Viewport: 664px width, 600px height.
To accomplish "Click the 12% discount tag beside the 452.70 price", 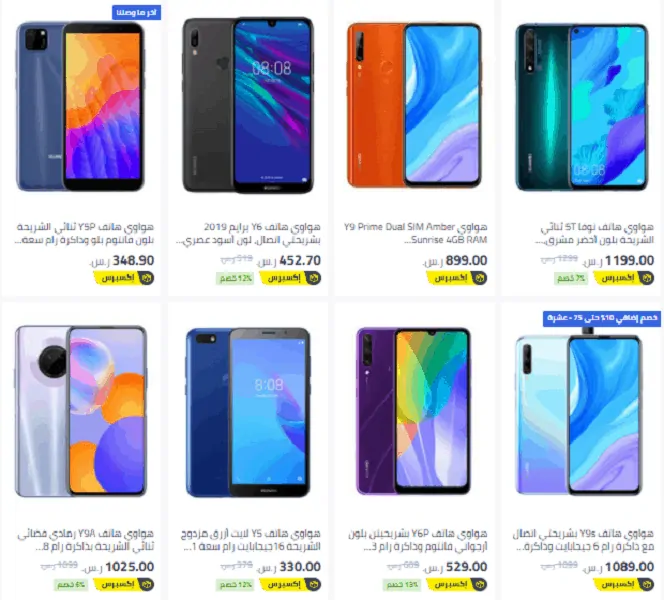I will coord(235,278).
